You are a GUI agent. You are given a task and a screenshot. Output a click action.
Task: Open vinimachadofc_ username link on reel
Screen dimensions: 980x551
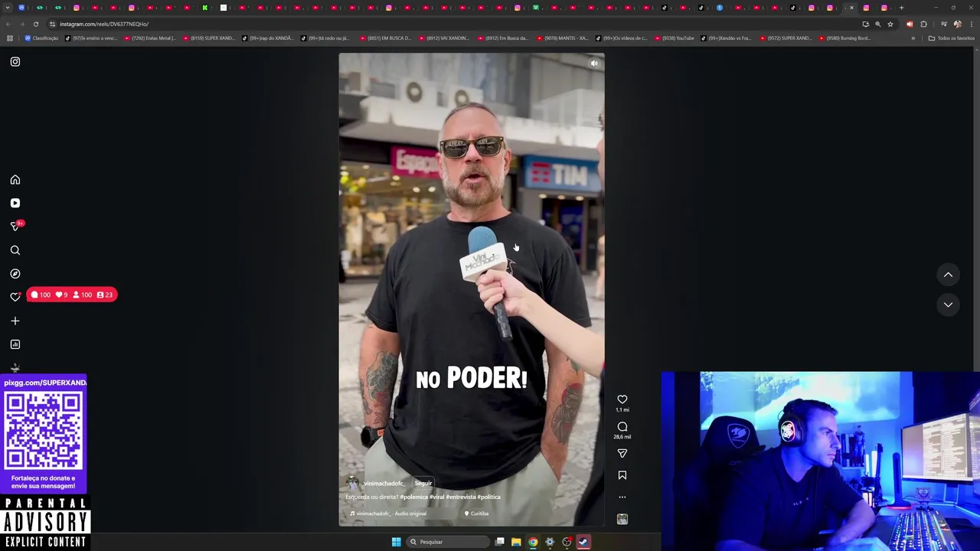(384, 484)
